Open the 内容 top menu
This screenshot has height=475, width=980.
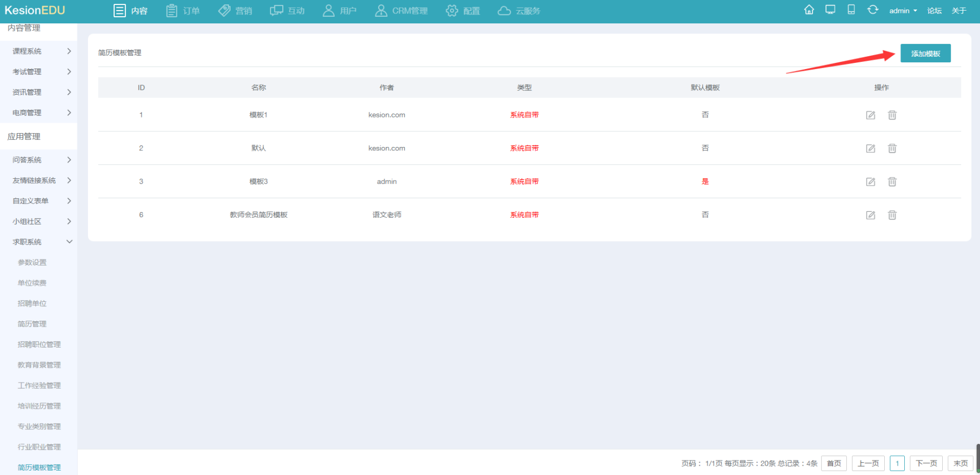tap(131, 11)
